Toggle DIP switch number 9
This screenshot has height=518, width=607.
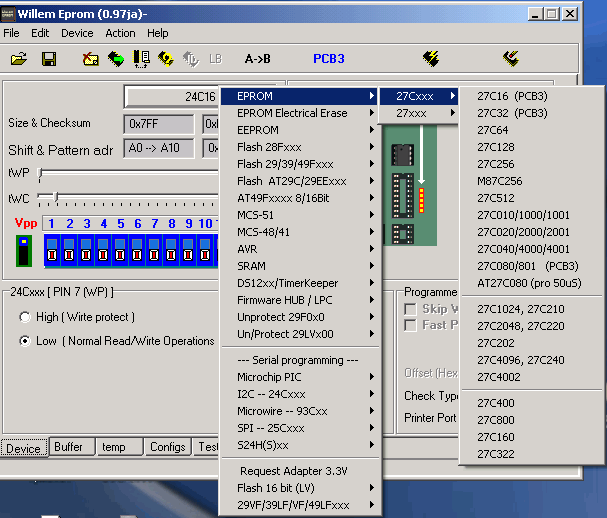click(188, 250)
